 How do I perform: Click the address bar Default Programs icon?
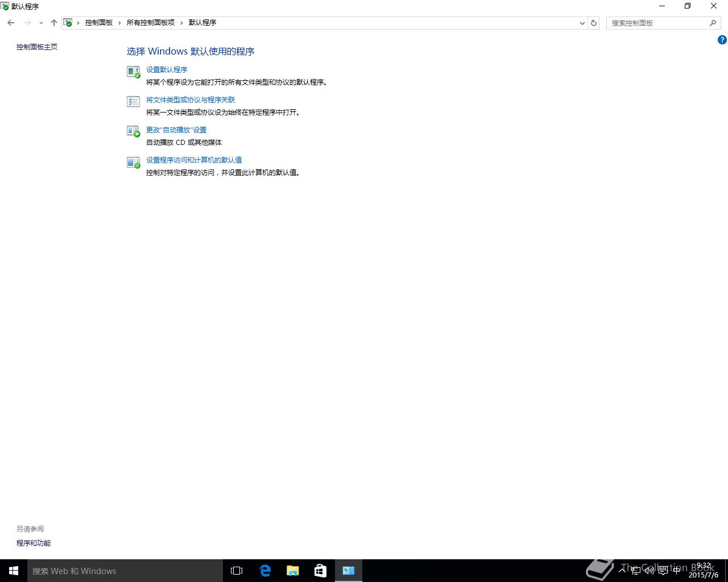coord(68,23)
